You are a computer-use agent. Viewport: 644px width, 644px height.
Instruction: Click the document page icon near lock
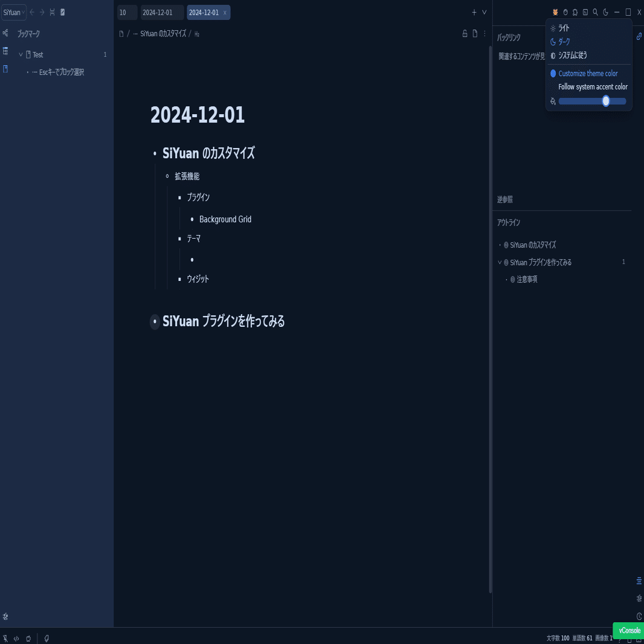coord(475,34)
